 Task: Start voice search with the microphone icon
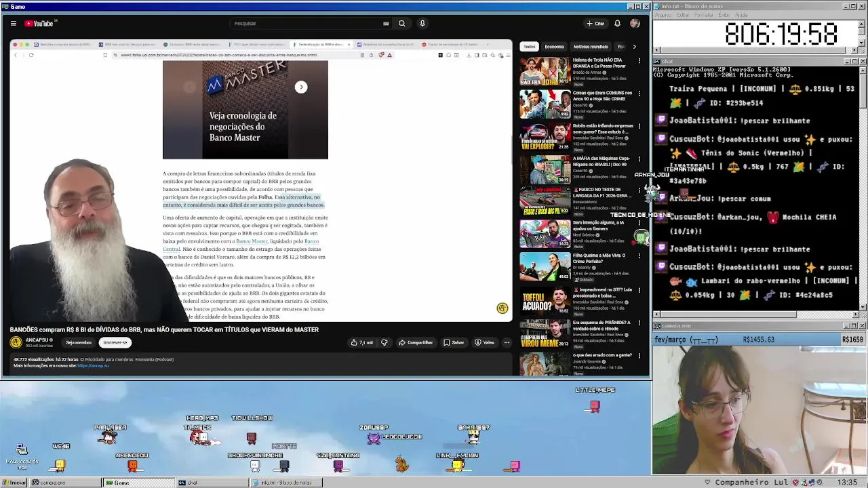(x=422, y=23)
